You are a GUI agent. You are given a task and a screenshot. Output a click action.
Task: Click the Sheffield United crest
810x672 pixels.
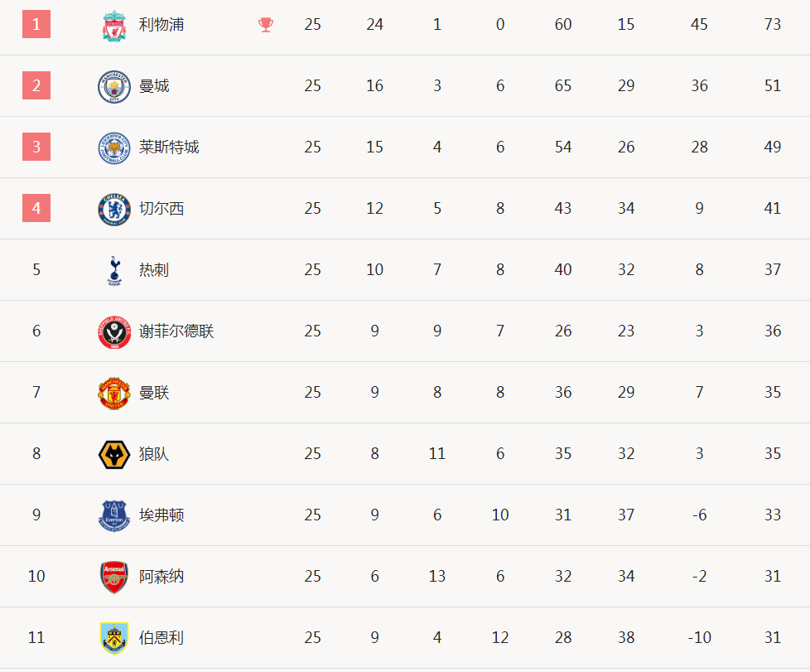tap(114, 332)
